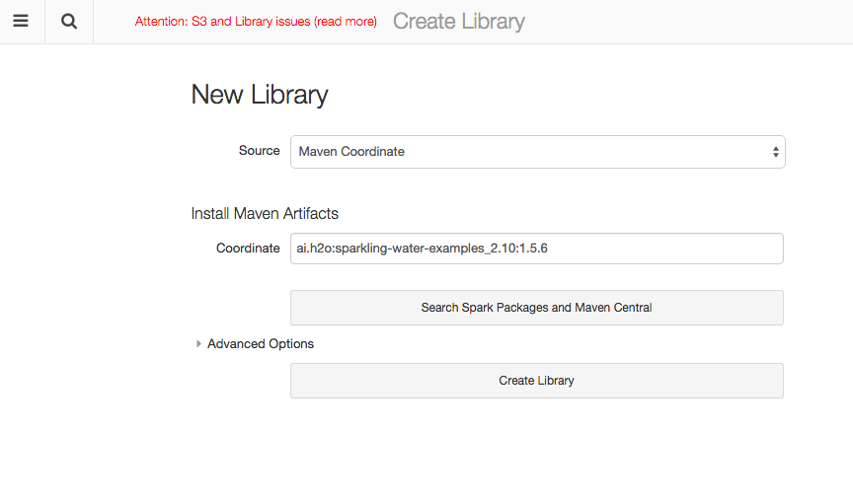Click the Source field label
The image size is (853, 504).
tap(259, 151)
